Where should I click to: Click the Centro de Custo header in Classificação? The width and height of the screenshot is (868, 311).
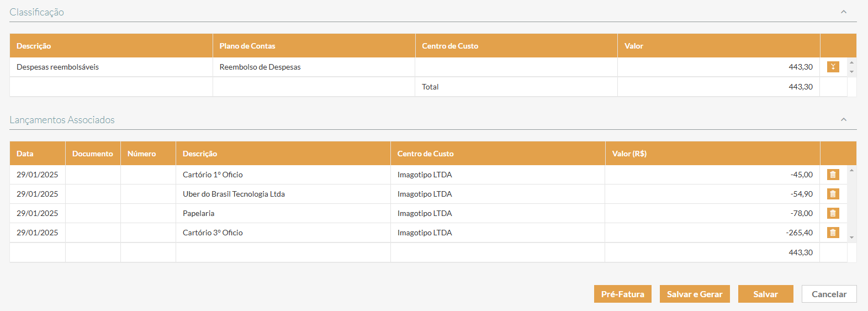tap(516, 46)
